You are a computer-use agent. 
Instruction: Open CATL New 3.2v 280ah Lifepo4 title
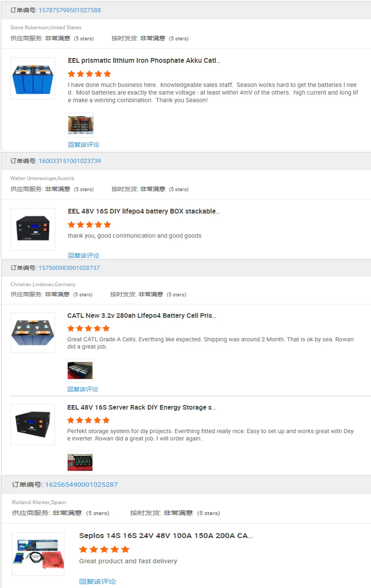[142, 315]
